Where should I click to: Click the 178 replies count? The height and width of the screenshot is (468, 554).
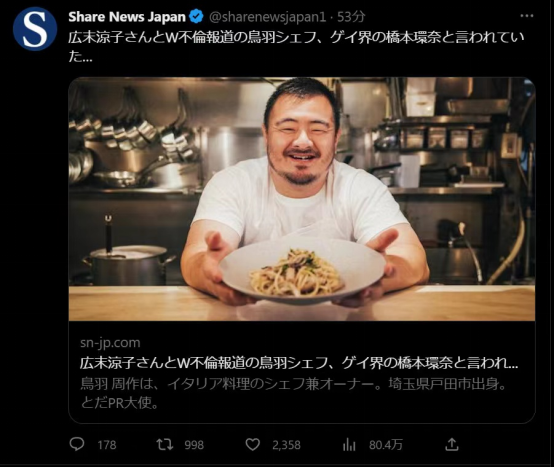107,445
